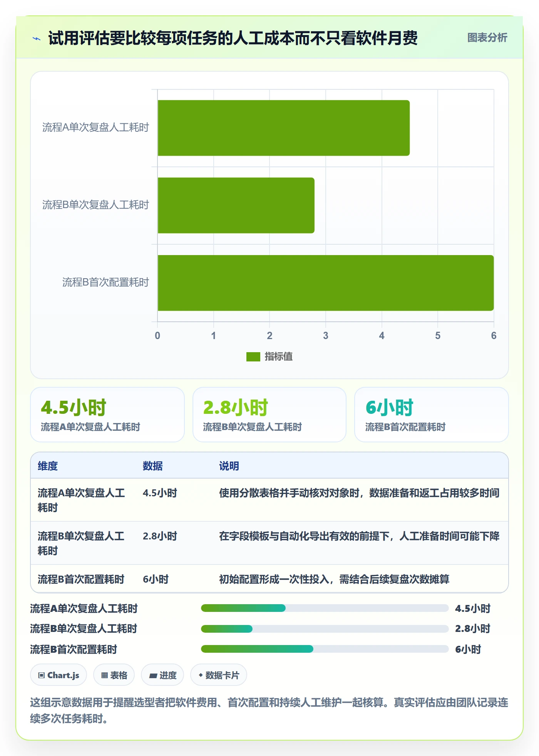Open the 2.8小时 data card
The width and height of the screenshot is (539, 756).
click(x=269, y=415)
